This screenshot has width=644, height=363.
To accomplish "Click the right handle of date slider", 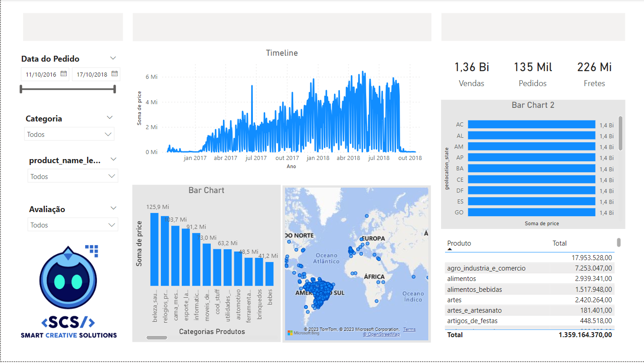I will (115, 89).
